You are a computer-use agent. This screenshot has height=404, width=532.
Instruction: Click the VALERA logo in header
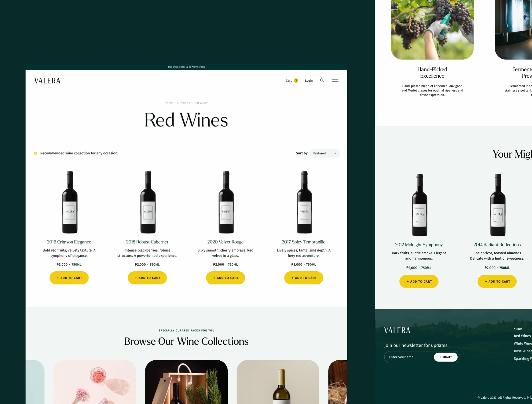pyautogui.click(x=47, y=81)
